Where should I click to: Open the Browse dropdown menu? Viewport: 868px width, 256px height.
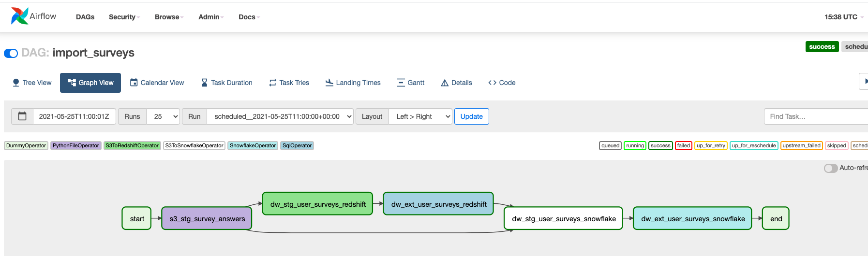(169, 17)
